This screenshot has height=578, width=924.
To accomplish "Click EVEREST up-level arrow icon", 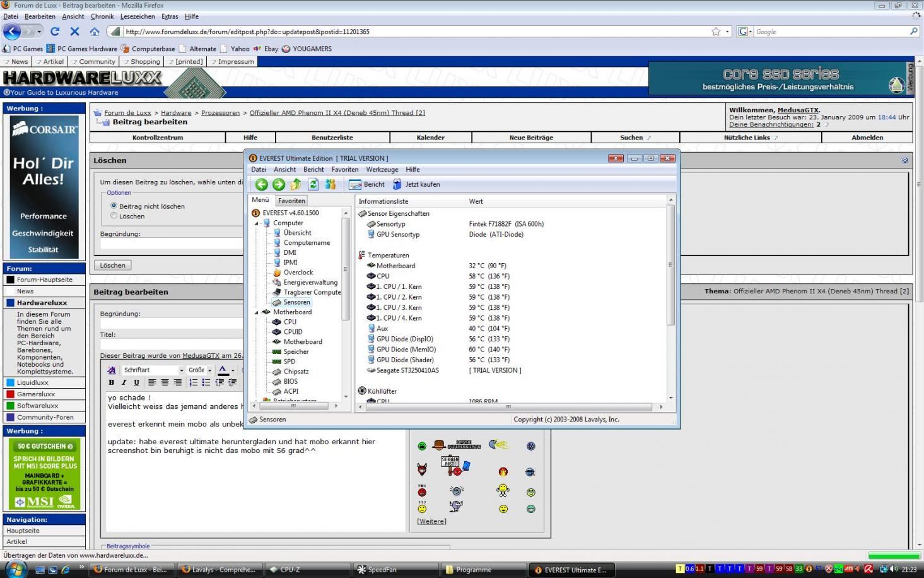I will 296,184.
